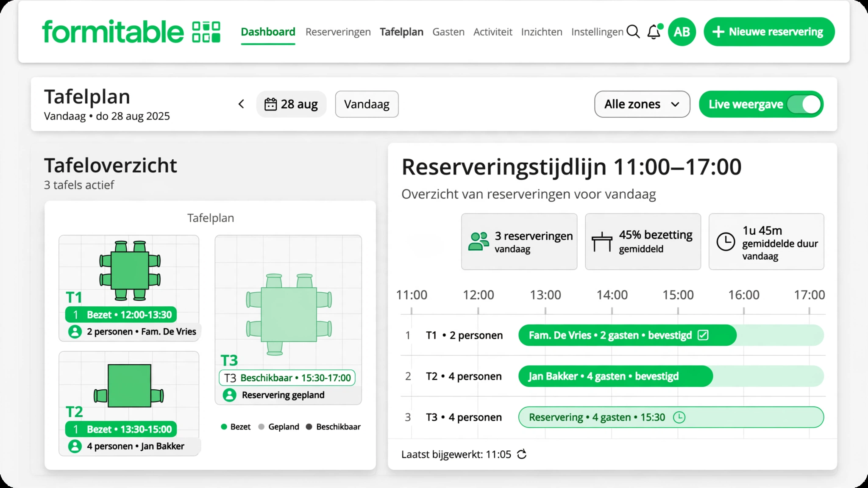The image size is (868, 488).
Task: Open the Alle zones dropdown
Action: click(642, 104)
